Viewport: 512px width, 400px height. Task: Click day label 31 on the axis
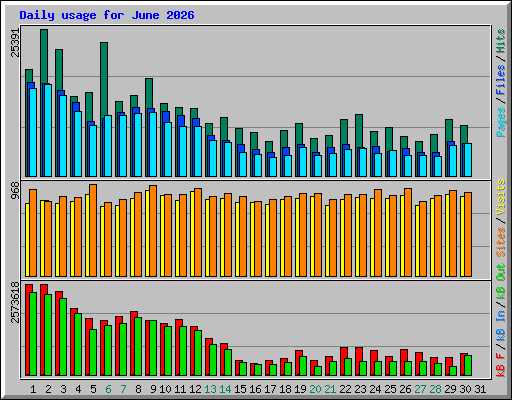(480, 389)
